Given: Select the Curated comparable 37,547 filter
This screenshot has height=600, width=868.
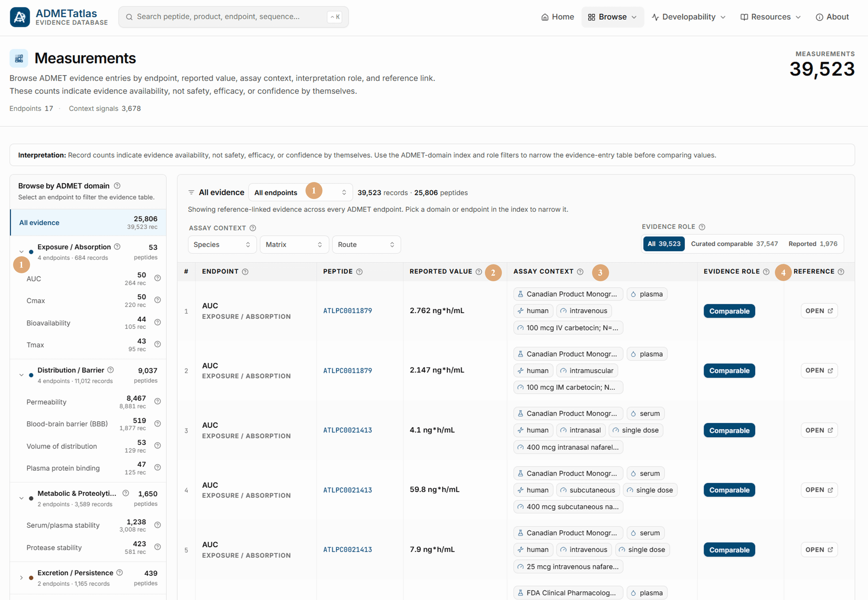Looking at the screenshot, I should click(x=734, y=244).
